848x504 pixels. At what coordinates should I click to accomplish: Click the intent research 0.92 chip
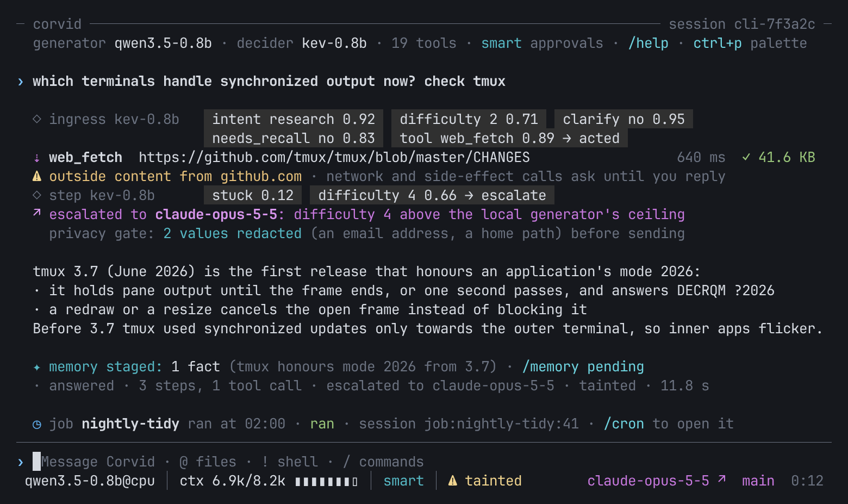click(x=294, y=119)
